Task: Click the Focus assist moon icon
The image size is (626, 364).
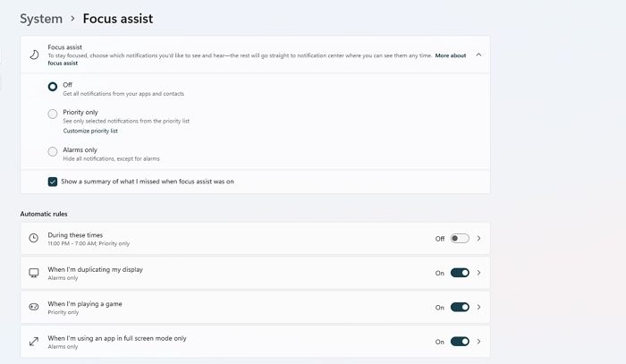Action: (x=34, y=55)
